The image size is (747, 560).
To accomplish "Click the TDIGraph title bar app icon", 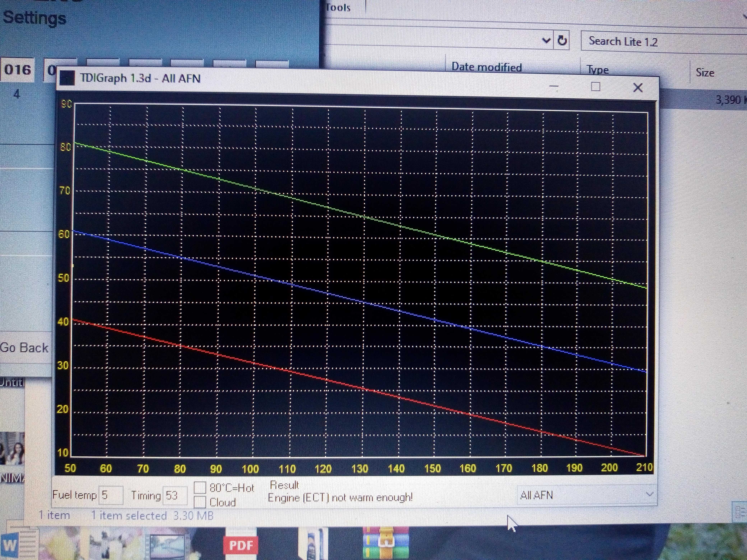I will coord(67,78).
